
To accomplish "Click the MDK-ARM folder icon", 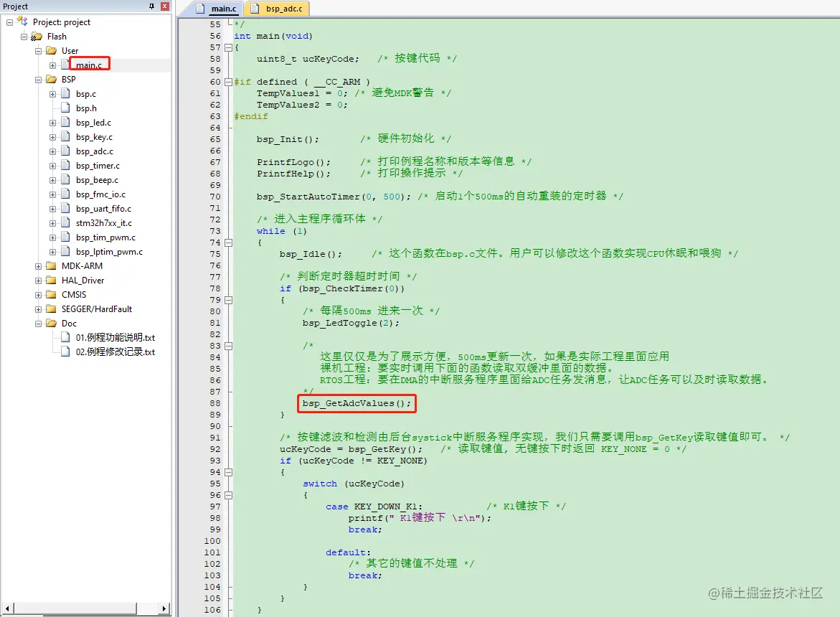I will click(x=52, y=265).
